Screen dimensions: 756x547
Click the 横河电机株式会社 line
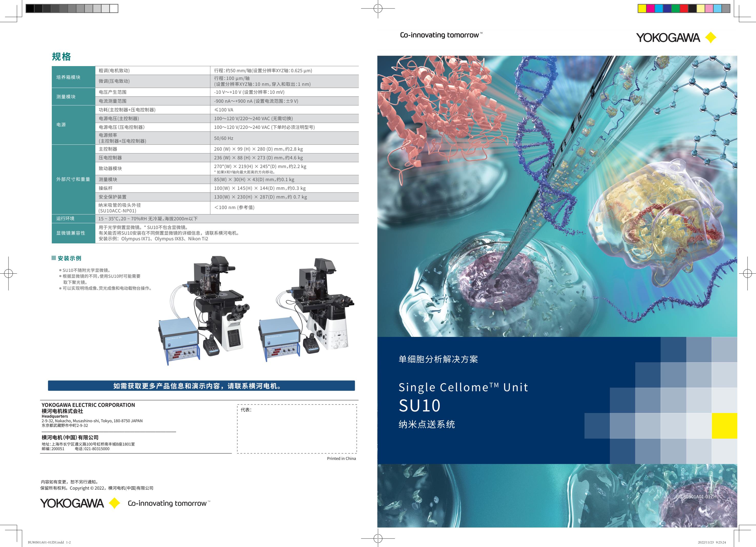pos(62,411)
